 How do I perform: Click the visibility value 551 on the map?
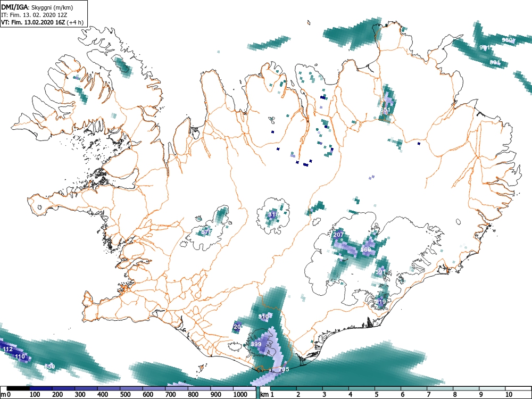pos(385,110)
